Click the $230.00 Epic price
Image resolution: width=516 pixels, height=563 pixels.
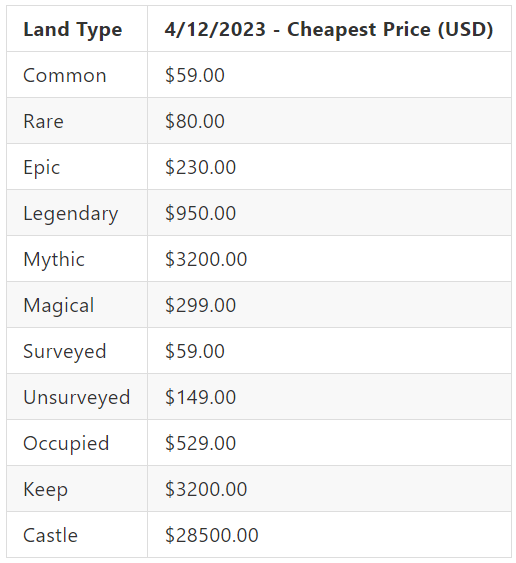[200, 168]
